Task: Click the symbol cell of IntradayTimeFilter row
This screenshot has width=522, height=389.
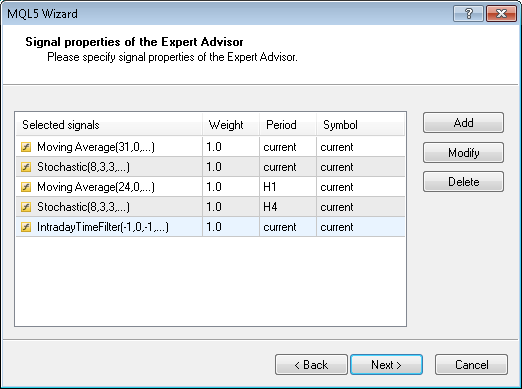Action: coord(361,227)
